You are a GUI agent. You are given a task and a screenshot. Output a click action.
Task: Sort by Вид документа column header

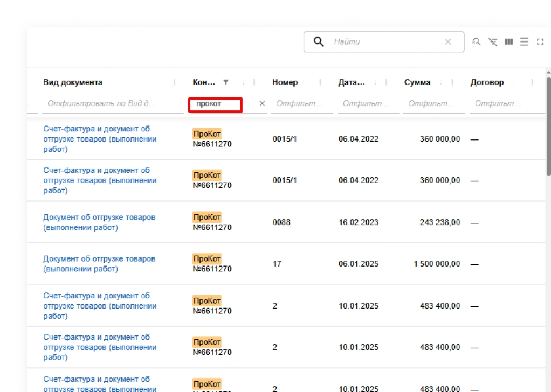73,82
